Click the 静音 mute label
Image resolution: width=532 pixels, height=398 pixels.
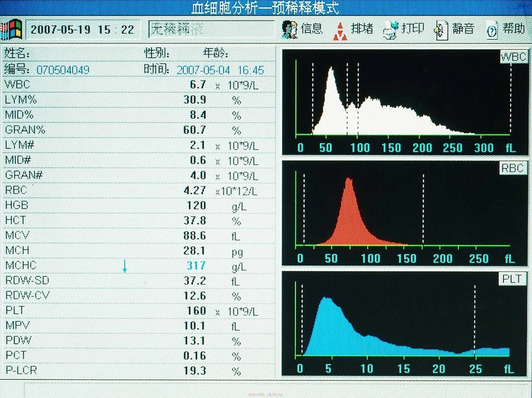(463, 28)
